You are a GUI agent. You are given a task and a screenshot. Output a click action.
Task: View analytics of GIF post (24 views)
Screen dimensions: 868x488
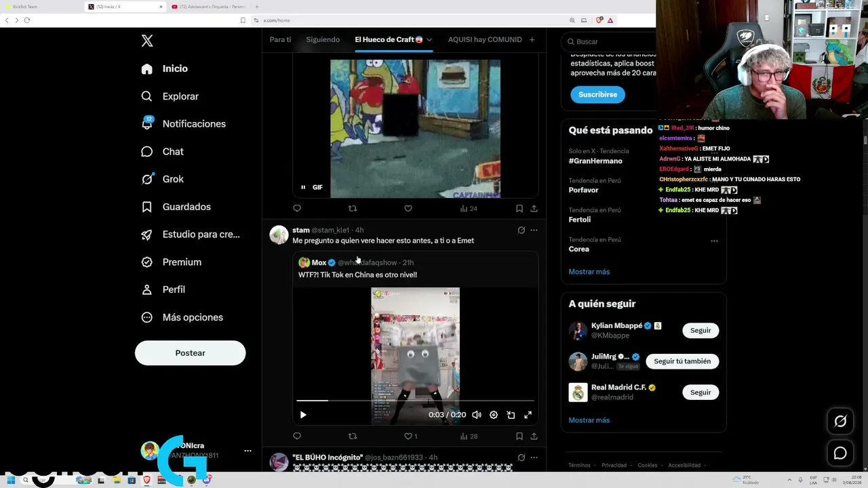[469, 208]
